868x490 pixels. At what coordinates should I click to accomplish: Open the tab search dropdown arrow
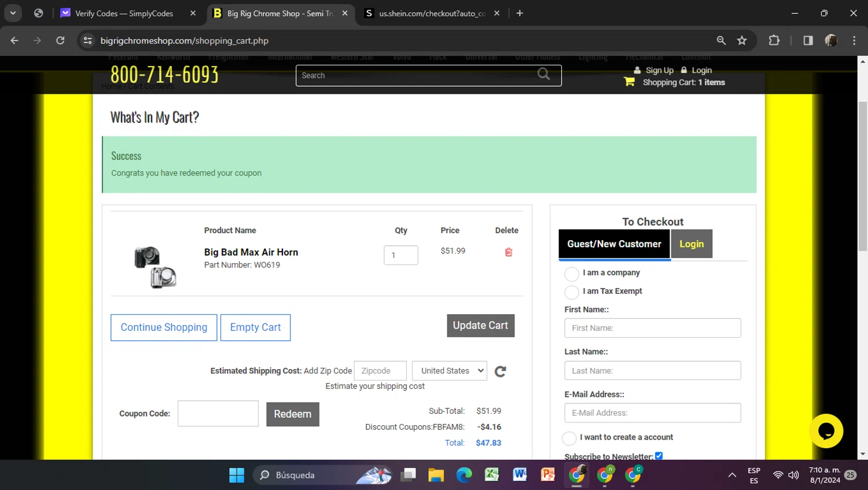(x=13, y=13)
